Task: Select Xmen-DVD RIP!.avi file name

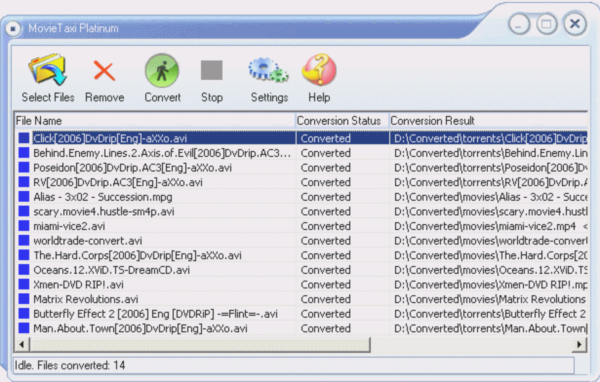Action: click(78, 284)
